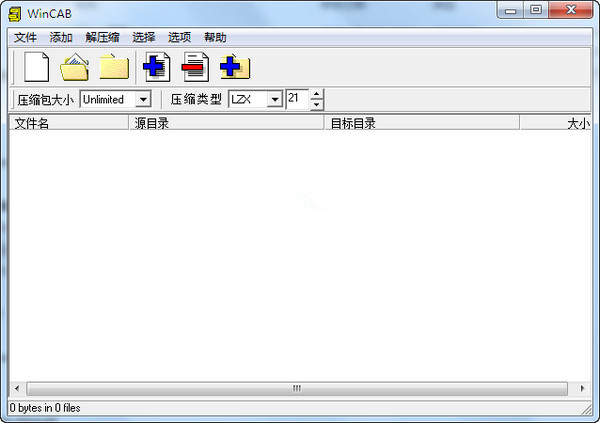The height and width of the screenshot is (423, 600).
Task: Click the closed yellow folder toolbar icon
Action: click(x=114, y=67)
